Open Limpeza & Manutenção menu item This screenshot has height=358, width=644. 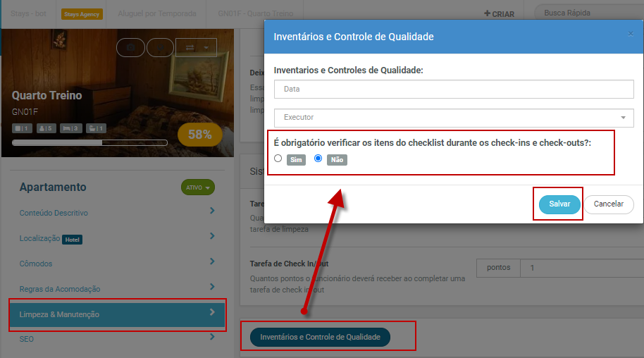pos(118,314)
